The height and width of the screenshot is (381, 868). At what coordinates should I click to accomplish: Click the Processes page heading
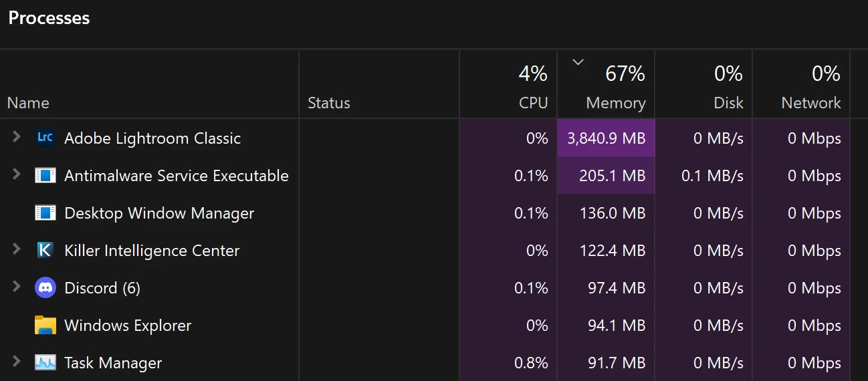tap(49, 18)
